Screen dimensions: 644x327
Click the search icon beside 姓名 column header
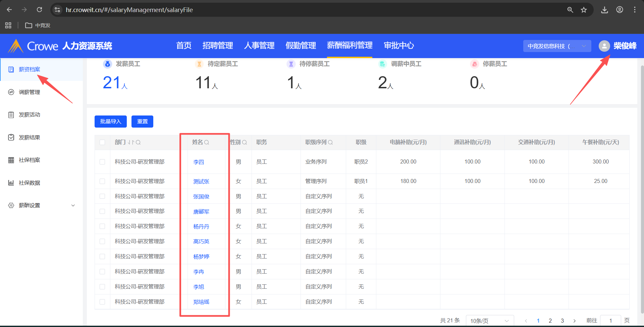click(207, 142)
